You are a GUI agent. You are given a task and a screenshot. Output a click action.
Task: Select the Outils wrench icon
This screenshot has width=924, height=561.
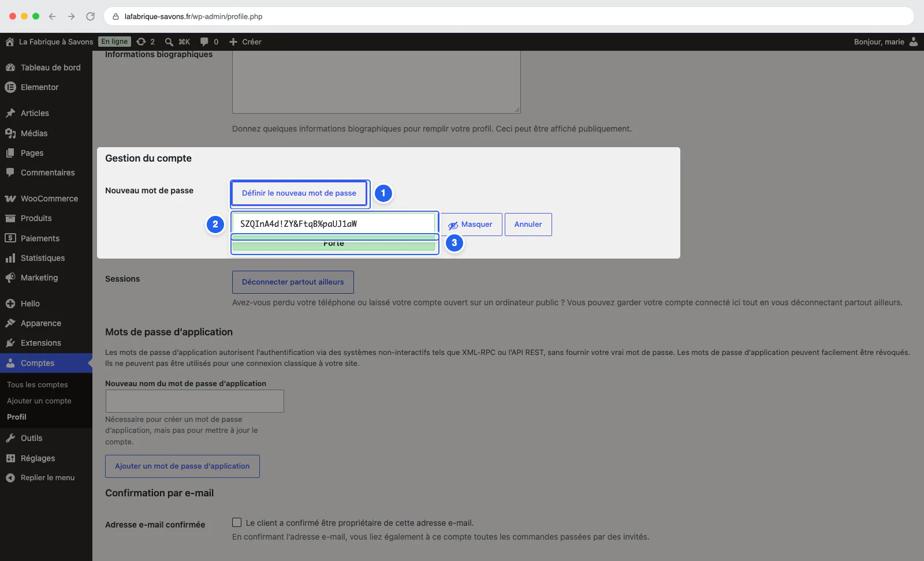point(10,438)
